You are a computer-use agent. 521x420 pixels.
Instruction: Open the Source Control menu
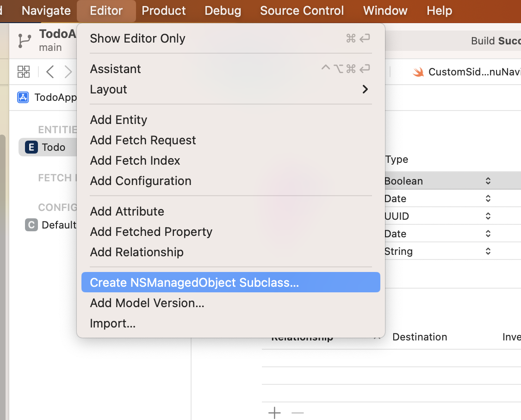[302, 11]
